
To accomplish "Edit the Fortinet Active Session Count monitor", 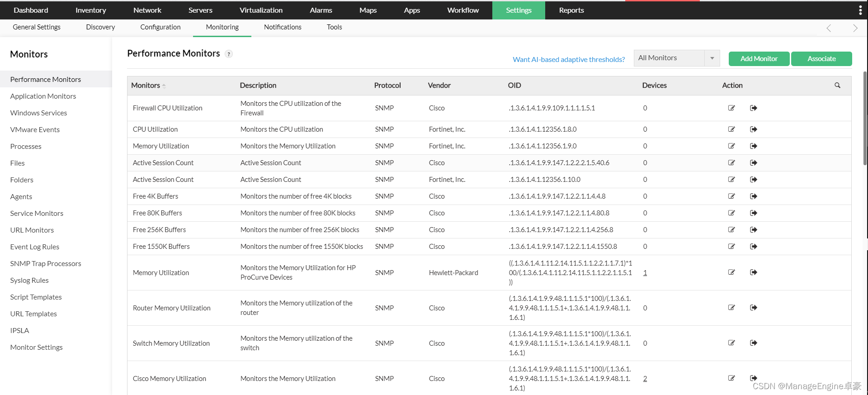I will pyautogui.click(x=731, y=179).
